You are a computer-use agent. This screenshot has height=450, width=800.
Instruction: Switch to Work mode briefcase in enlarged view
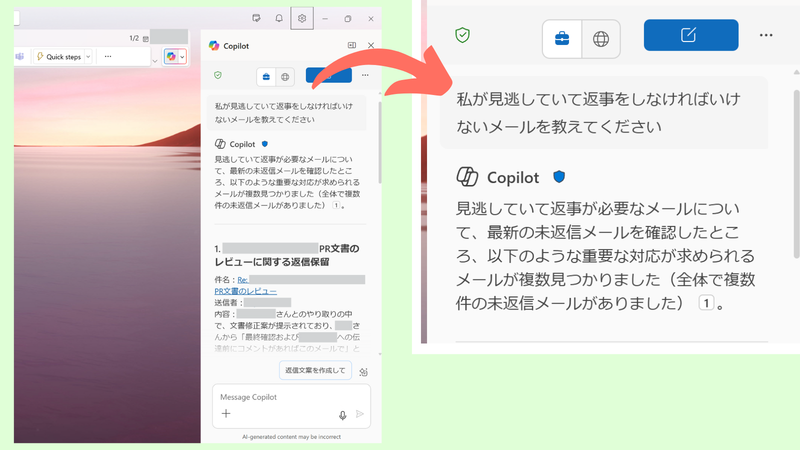562,39
